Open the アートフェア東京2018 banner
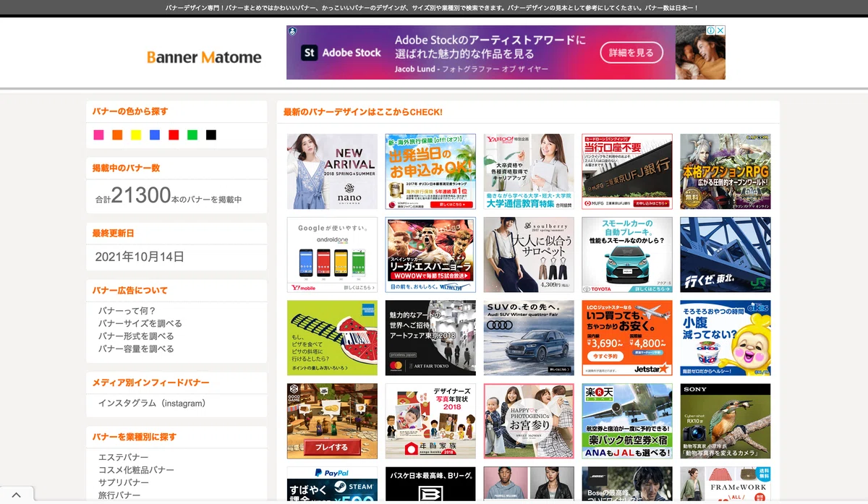Screen dimensions: 868x504 point(430,338)
